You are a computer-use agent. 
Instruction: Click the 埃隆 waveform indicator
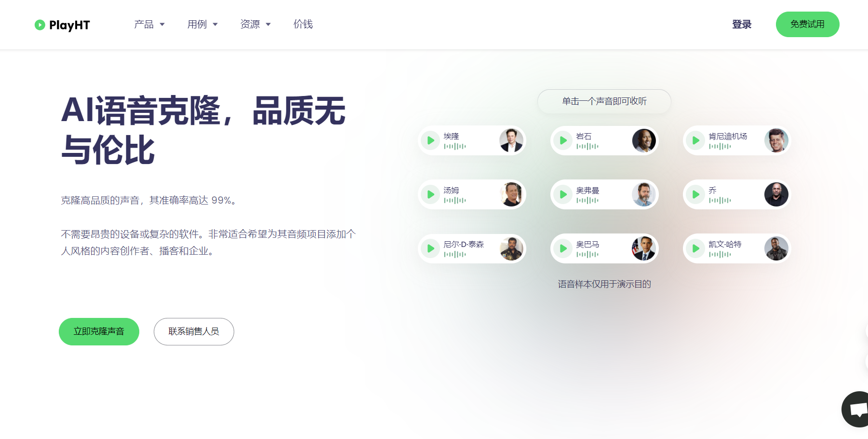(x=455, y=146)
